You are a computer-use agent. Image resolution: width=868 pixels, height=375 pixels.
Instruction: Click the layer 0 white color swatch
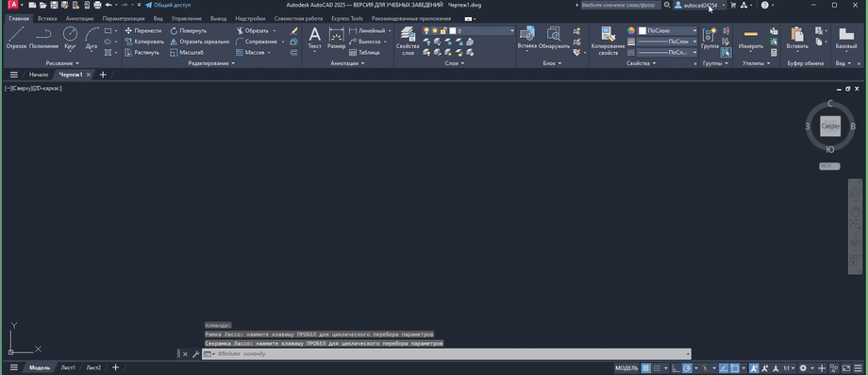(x=452, y=31)
